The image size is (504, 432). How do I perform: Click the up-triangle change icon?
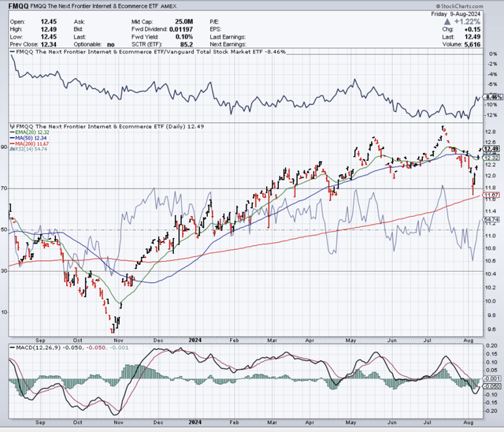447,22
